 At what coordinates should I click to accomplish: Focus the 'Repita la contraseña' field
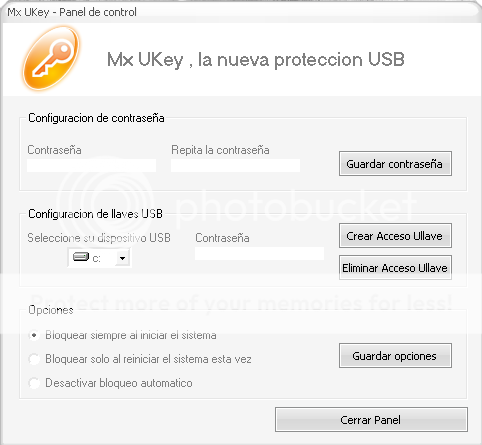click(235, 165)
